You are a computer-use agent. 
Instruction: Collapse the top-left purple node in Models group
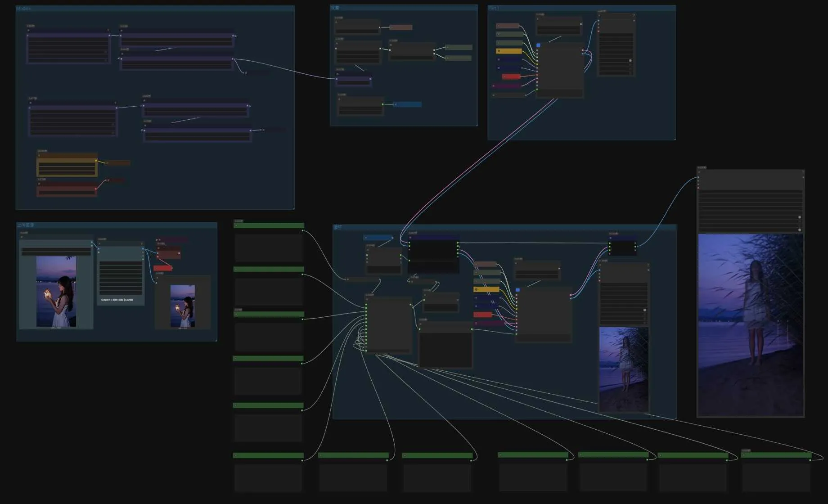(x=28, y=30)
